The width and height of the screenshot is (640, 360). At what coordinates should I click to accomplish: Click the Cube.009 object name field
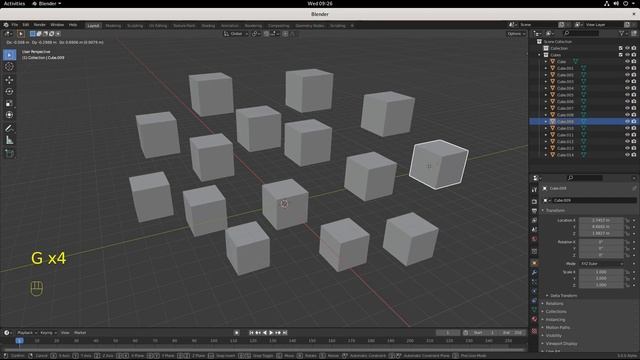coord(594,200)
